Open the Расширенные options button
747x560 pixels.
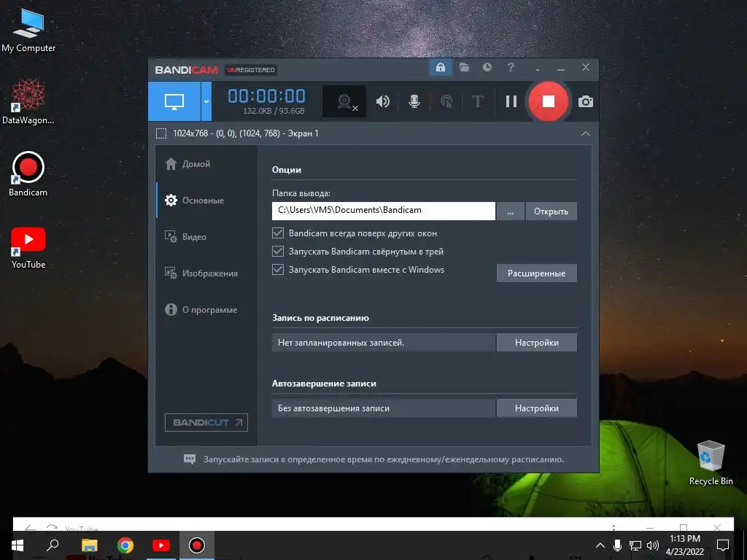click(536, 273)
